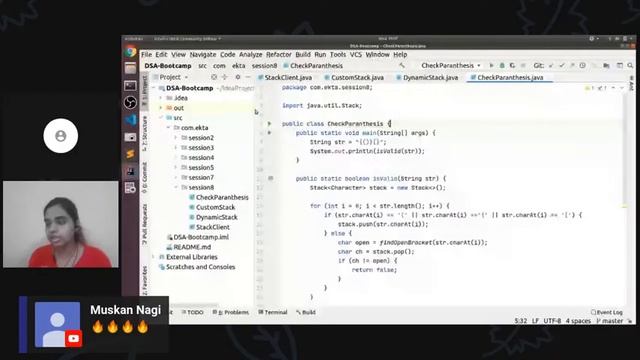
Task: Open Project panel settings gear
Action: [238, 77]
